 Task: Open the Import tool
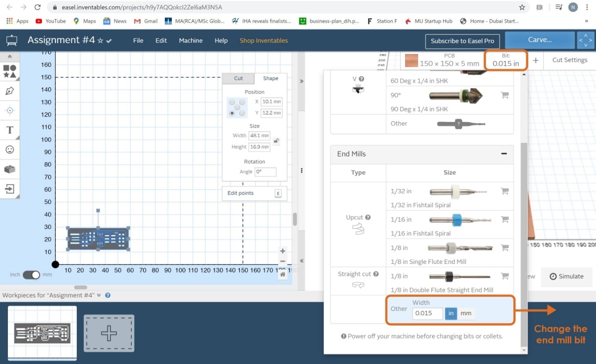[x=10, y=189]
